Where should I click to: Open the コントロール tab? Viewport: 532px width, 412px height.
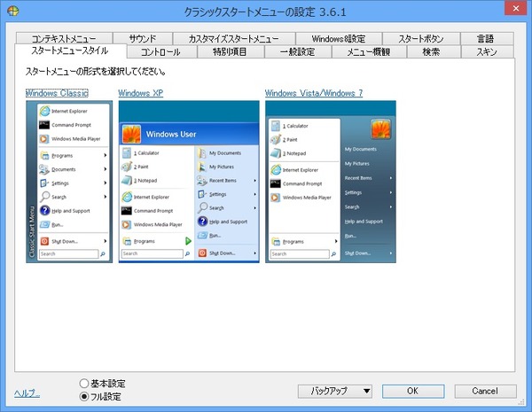click(x=160, y=52)
